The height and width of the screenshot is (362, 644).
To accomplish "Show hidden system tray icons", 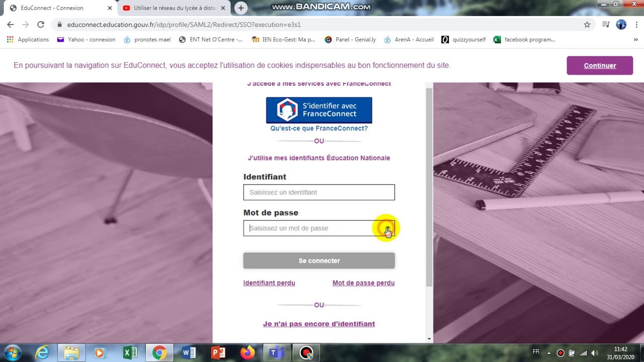I will pos(549,353).
